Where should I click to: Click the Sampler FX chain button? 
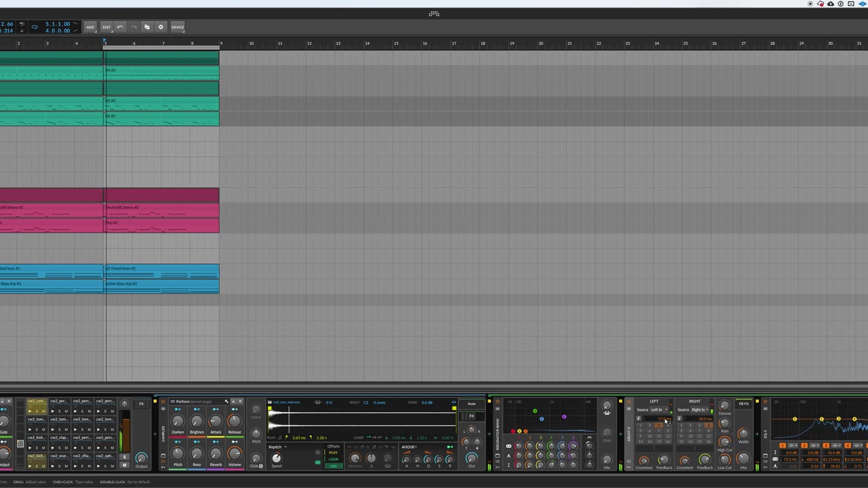pyautogui.click(x=471, y=416)
